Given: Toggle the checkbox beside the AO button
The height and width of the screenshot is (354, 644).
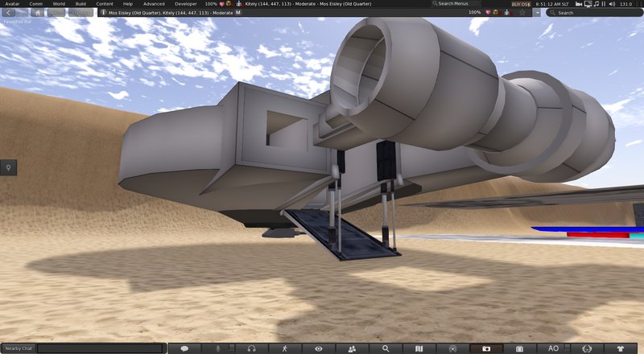Looking at the screenshot, I should coord(568,348).
